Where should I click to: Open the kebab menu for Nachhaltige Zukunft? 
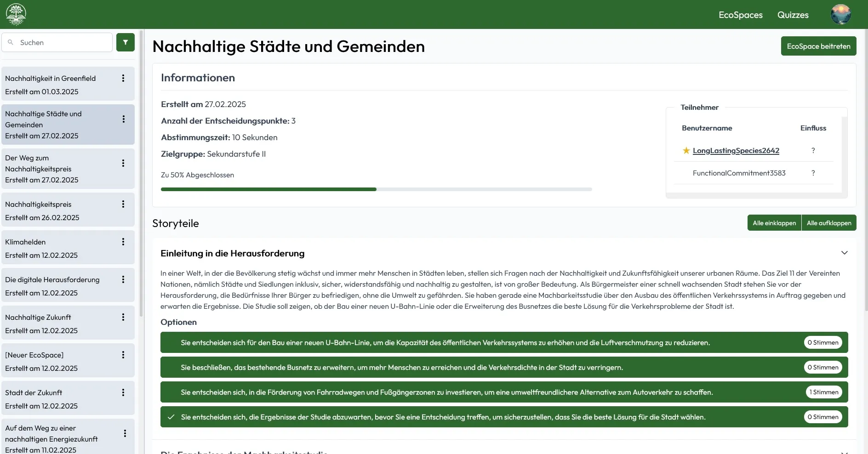123,317
